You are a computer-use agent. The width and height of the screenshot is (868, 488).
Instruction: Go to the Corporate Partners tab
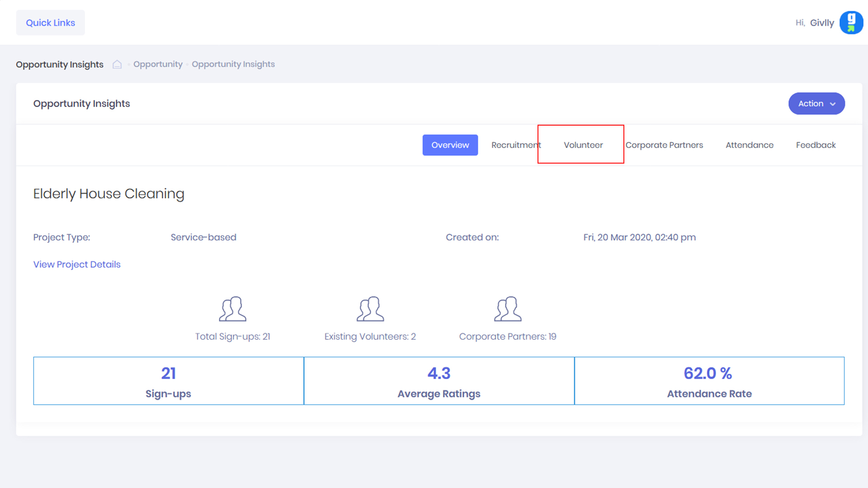664,145
